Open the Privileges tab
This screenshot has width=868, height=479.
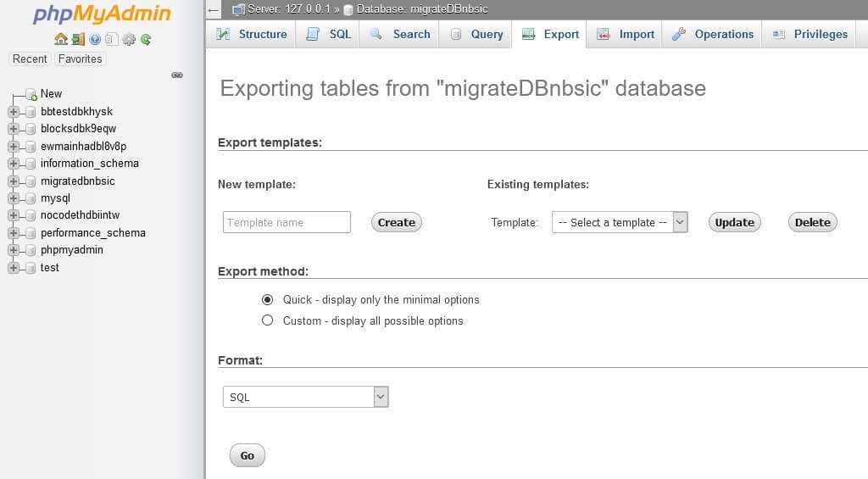[x=810, y=34]
